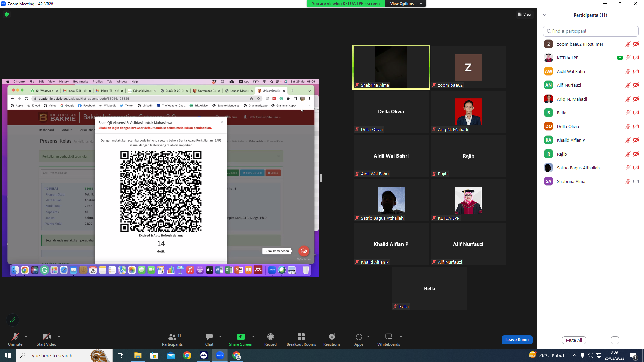Open Google Chrome from taskbar

(187, 355)
